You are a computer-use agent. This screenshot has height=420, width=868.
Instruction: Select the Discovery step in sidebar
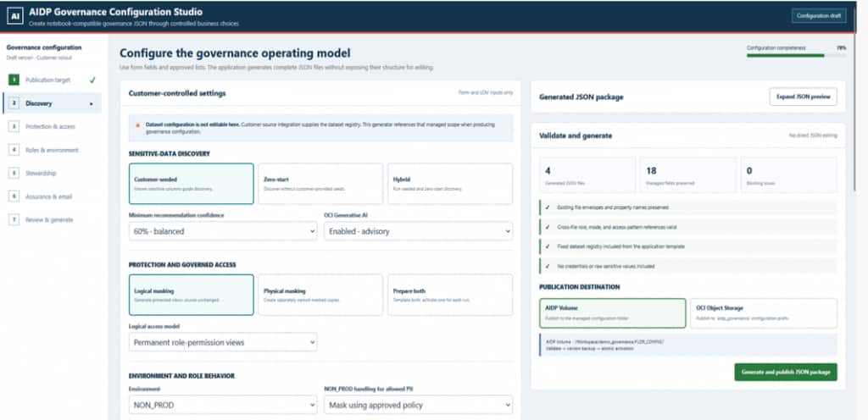(x=52, y=103)
